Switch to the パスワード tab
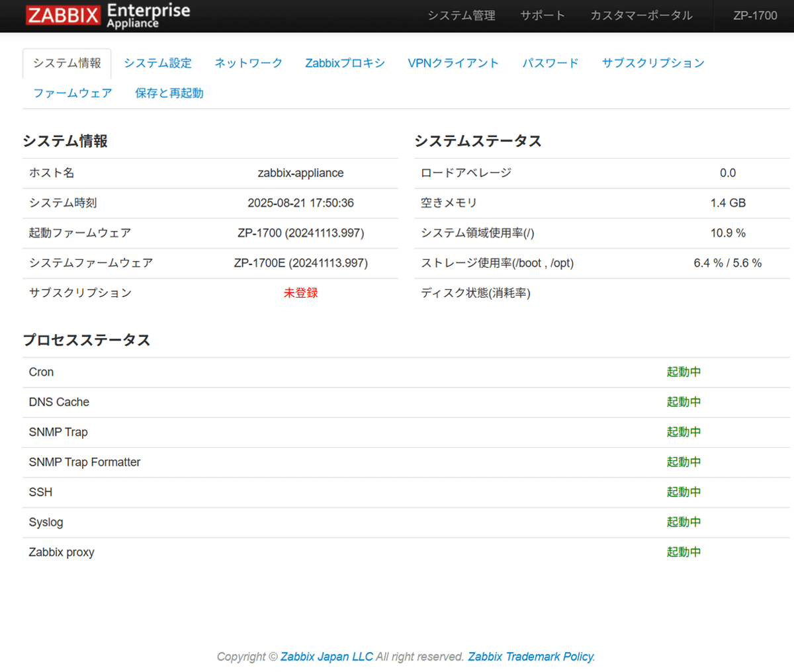 tap(551, 63)
